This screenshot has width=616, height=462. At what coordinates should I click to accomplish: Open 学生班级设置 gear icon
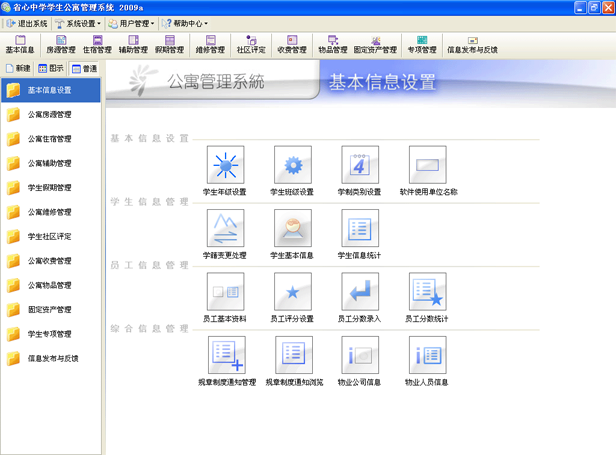pyautogui.click(x=292, y=165)
